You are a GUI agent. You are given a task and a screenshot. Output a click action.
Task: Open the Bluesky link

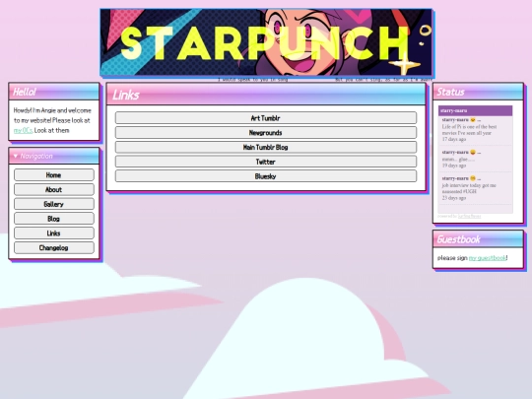coord(266,176)
